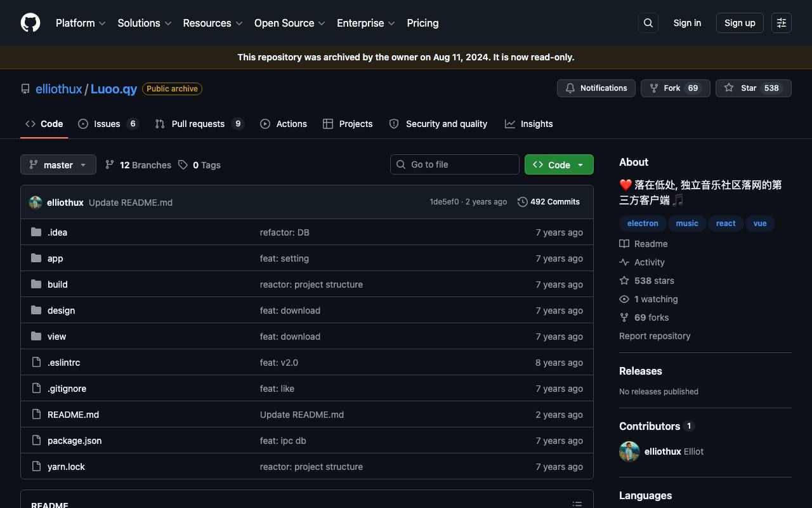Fork the repository with Fork button
This screenshot has width=812, height=508.
[x=676, y=88]
